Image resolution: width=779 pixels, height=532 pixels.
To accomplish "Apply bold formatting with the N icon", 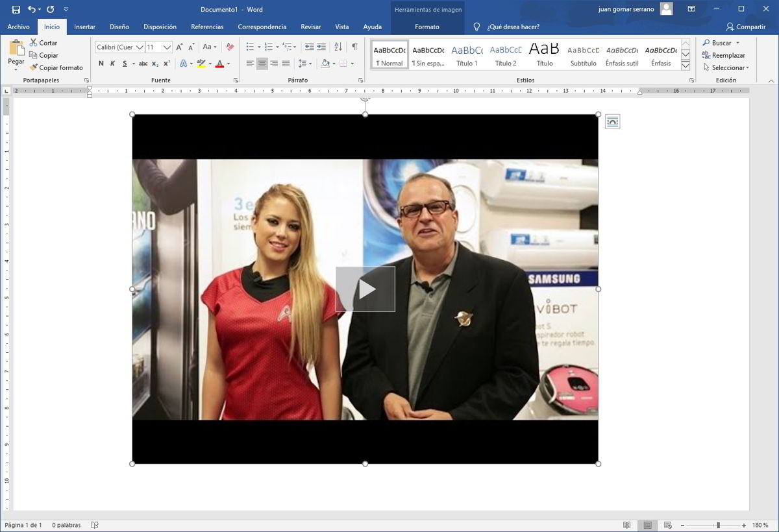I will click(x=101, y=64).
